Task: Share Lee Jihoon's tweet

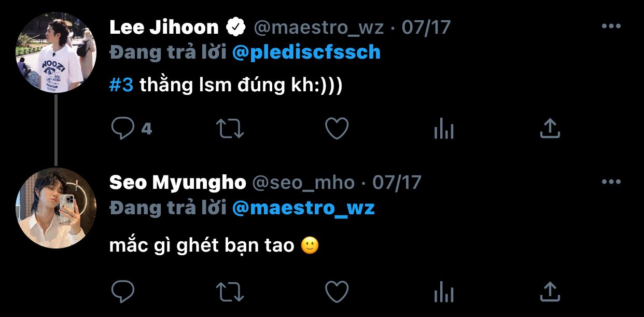Action: 550,128
